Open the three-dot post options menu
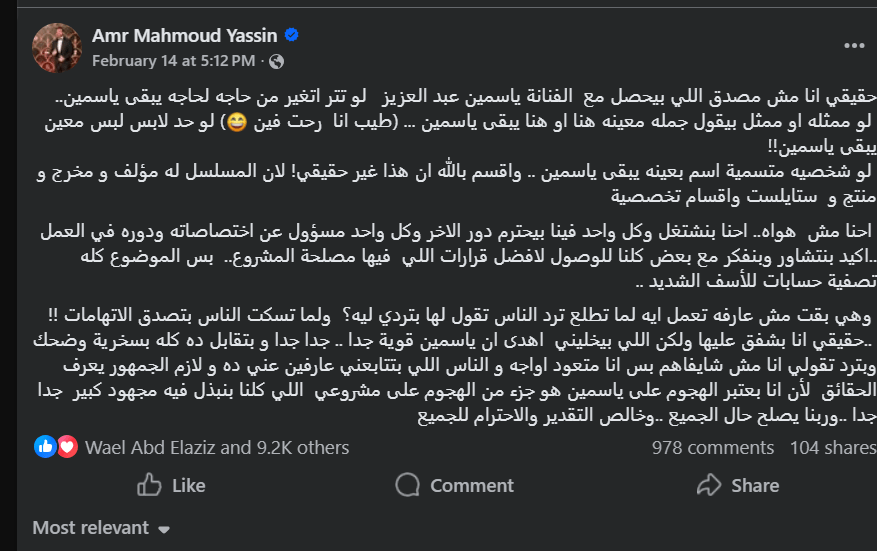The width and height of the screenshot is (877, 551). (x=854, y=46)
